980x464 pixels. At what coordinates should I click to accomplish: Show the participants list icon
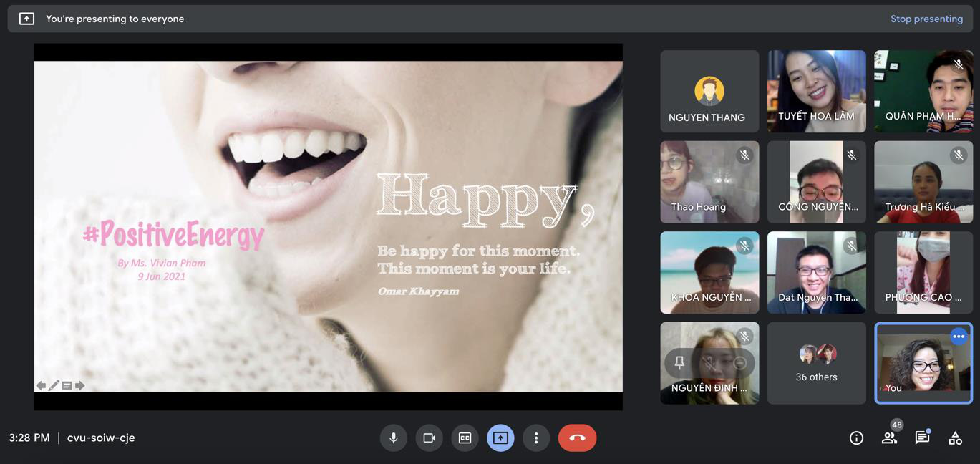point(889,438)
